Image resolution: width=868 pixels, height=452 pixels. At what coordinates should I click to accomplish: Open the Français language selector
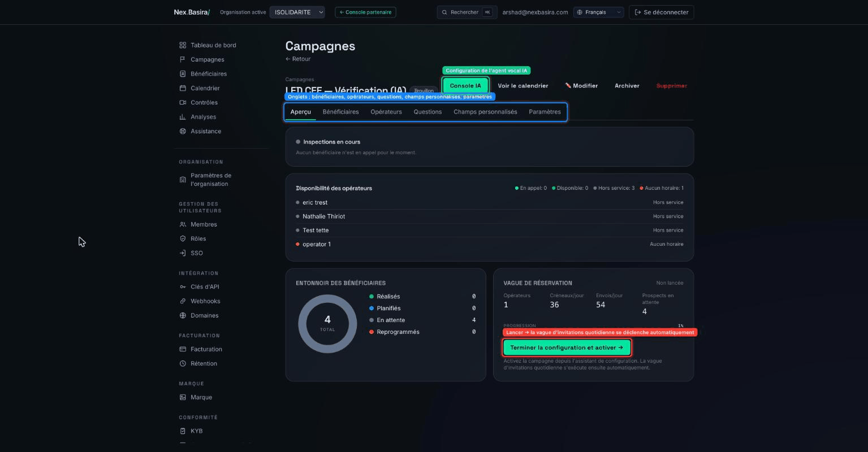click(598, 12)
